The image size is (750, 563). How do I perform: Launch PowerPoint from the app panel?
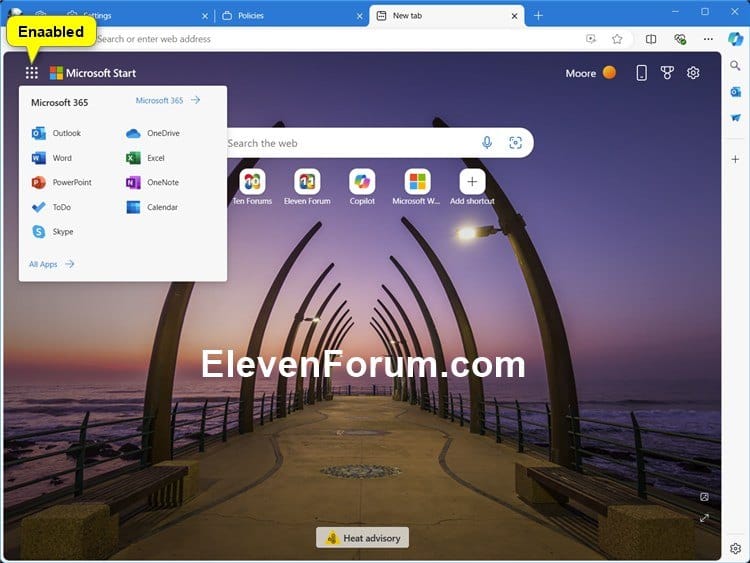(61, 182)
